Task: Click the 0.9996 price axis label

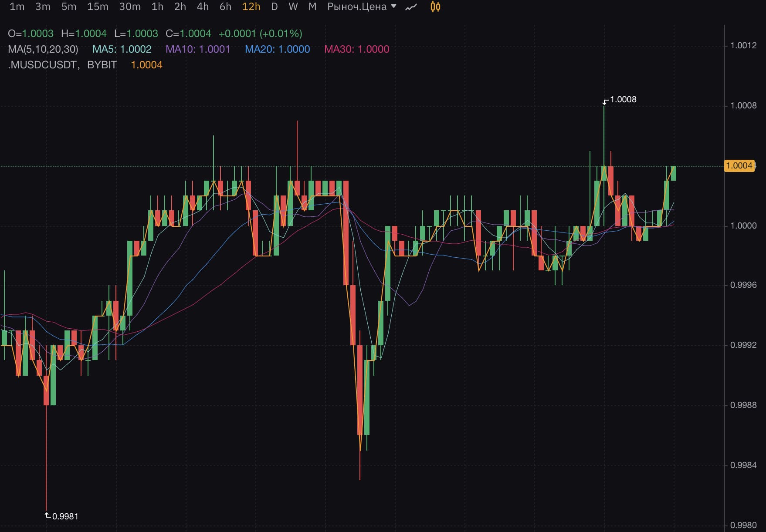Action: pos(744,285)
